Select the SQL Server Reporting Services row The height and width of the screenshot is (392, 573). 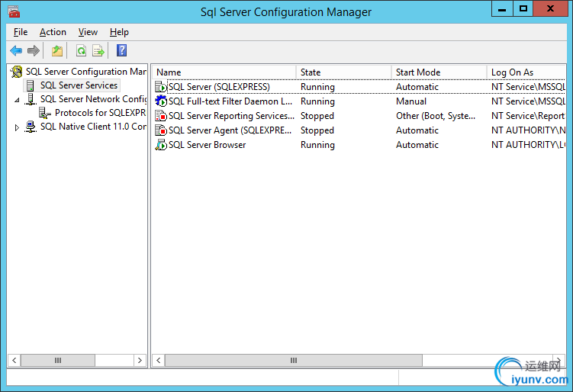pos(359,116)
